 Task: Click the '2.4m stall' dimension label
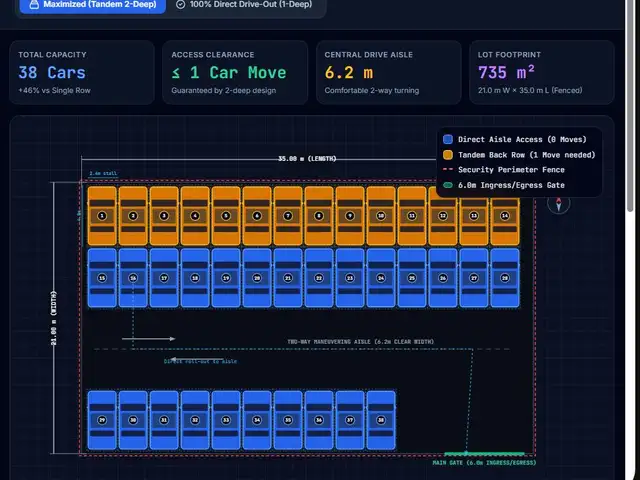(x=103, y=173)
